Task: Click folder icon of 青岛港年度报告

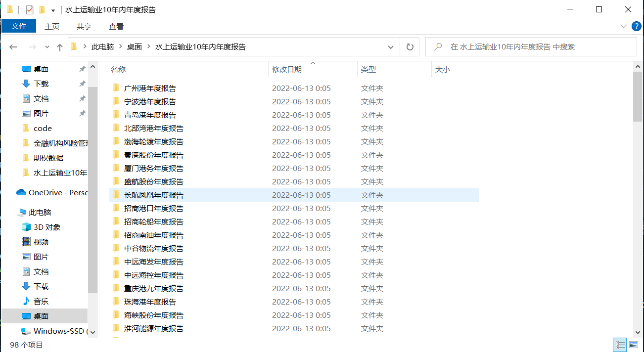Action: pyautogui.click(x=116, y=115)
